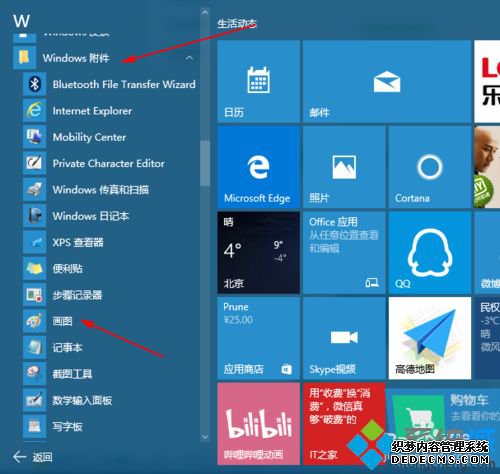
Task: Select the Bluetooth File Transfer Wizard label
Action: (124, 84)
